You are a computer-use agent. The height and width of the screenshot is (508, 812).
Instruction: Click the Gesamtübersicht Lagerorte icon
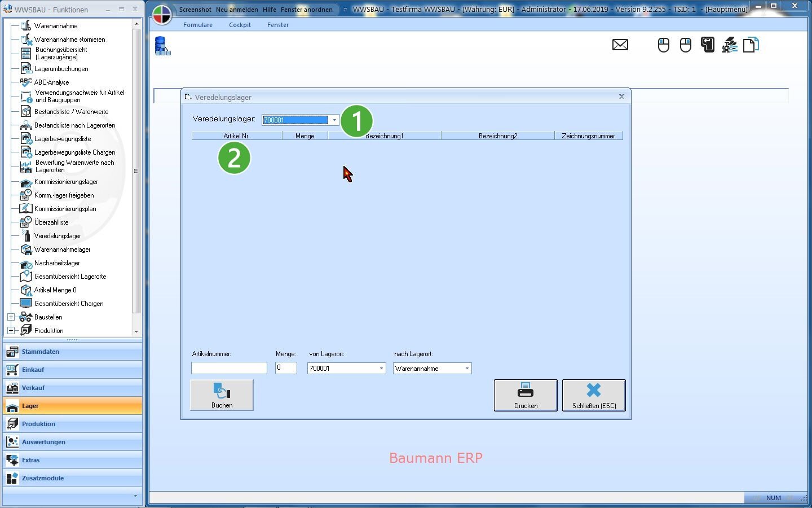click(26, 276)
